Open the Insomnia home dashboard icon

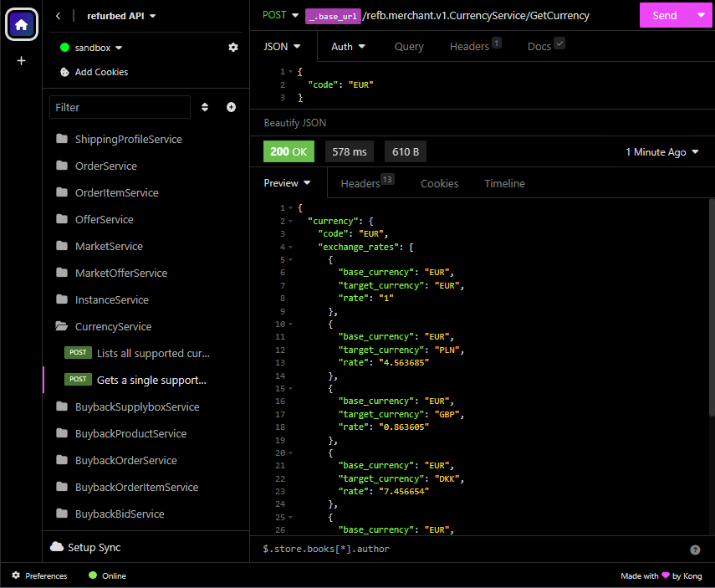pyautogui.click(x=21, y=24)
